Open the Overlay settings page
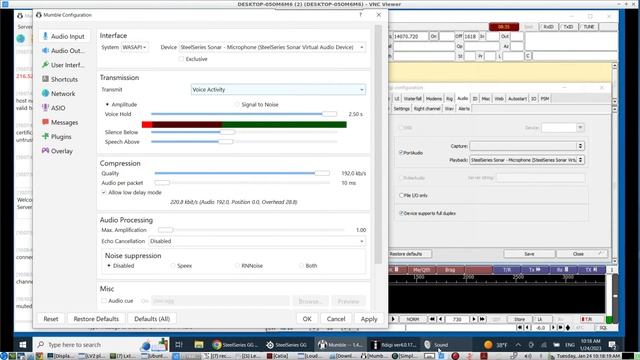Viewport: 640px width, 360px height. point(64,151)
